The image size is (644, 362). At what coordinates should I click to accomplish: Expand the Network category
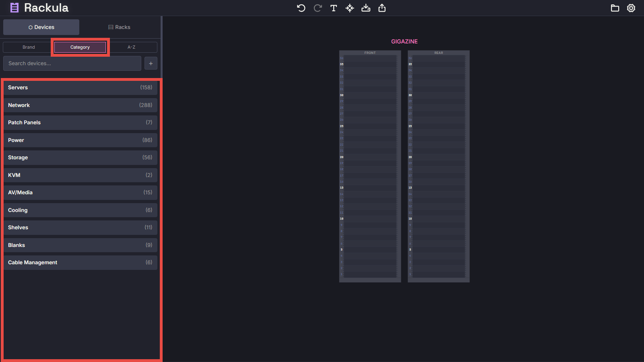point(80,105)
